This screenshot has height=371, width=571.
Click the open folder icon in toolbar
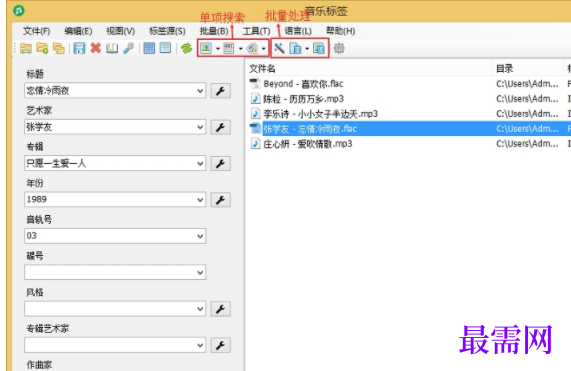(x=25, y=48)
